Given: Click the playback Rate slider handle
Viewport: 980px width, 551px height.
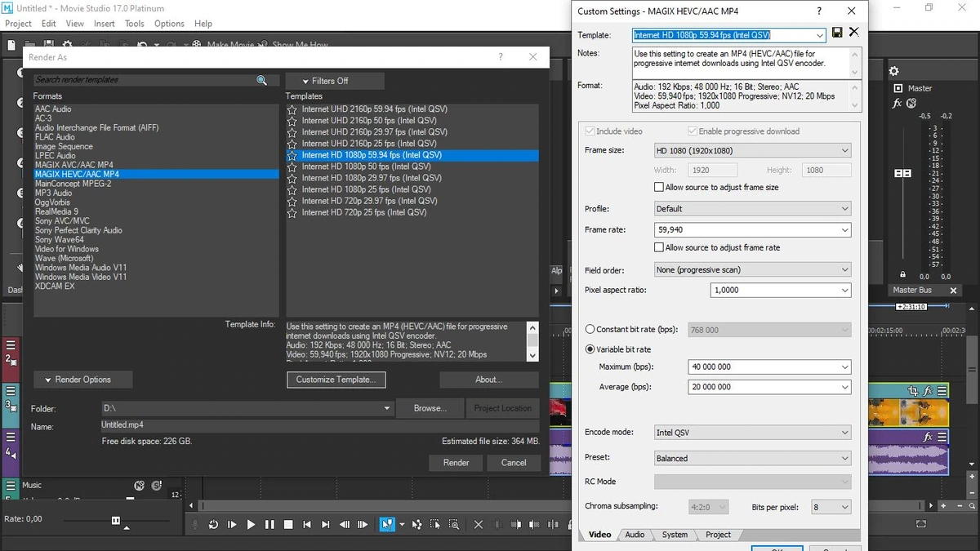Looking at the screenshot, I should point(116,520).
